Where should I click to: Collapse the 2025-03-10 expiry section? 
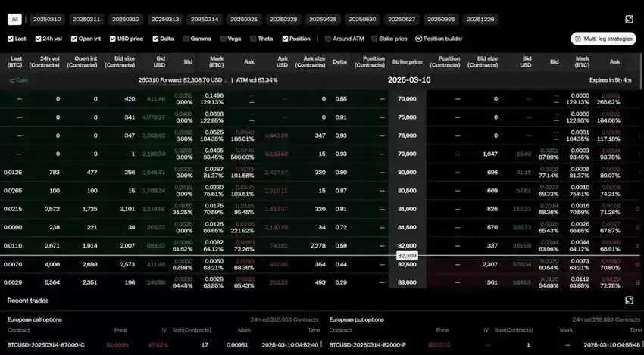tap(408, 79)
